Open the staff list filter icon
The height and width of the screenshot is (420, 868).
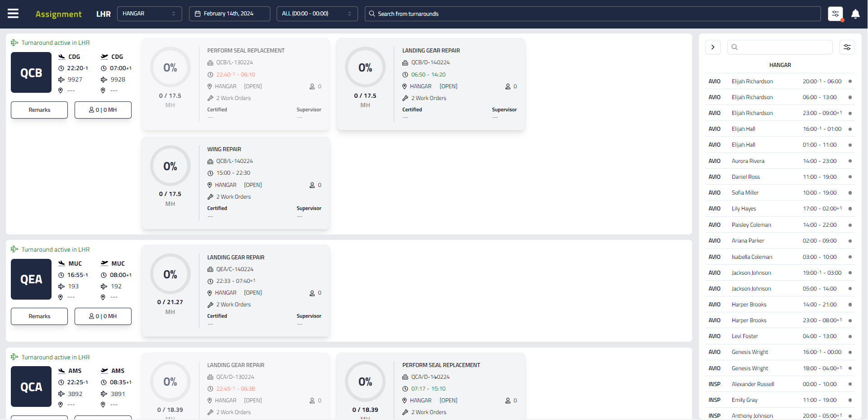(x=848, y=47)
